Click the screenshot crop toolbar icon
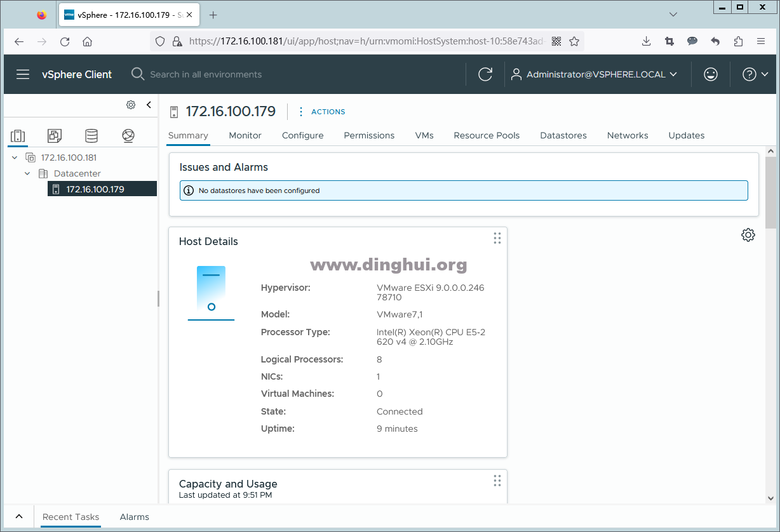 pos(669,41)
